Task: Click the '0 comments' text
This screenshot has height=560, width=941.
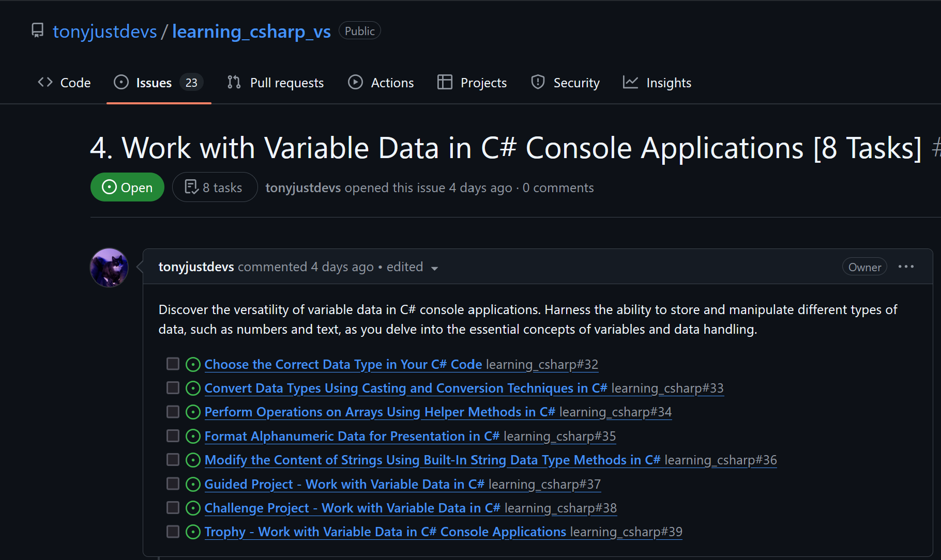Action: pos(558,188)
